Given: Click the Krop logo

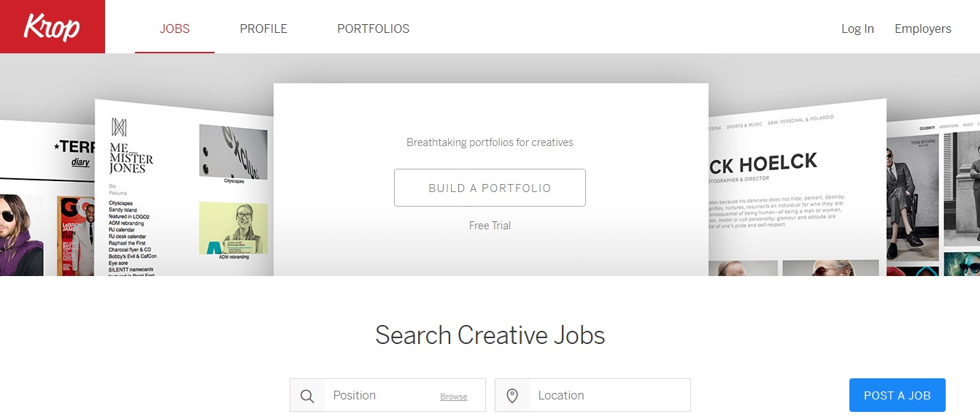Looking at the screenshot, I should click(x=52, y=27).
